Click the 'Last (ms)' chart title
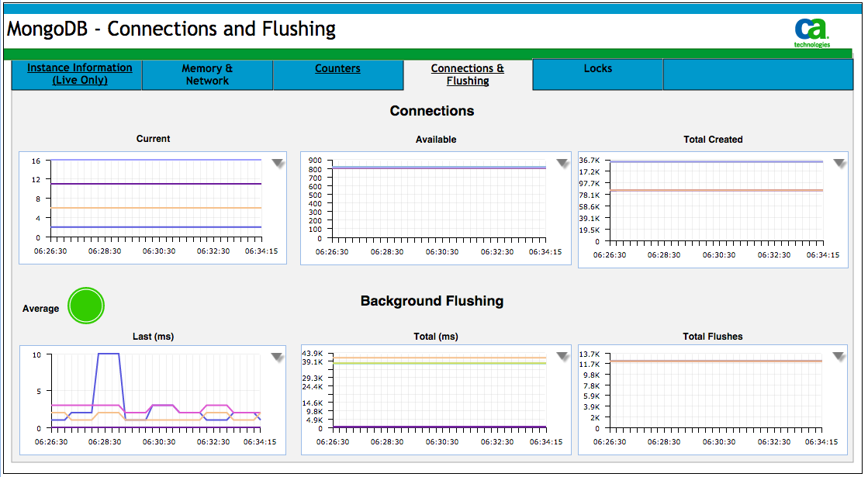868x477 pixels. coord(154,337)
